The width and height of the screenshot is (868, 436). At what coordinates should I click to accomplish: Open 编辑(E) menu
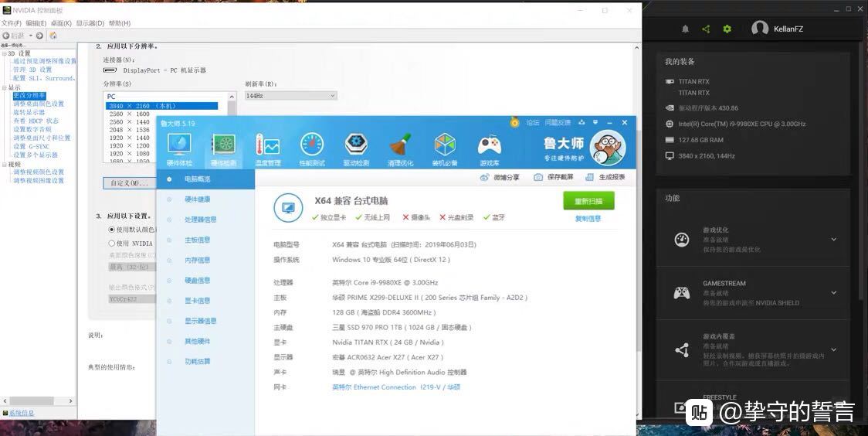36,23
